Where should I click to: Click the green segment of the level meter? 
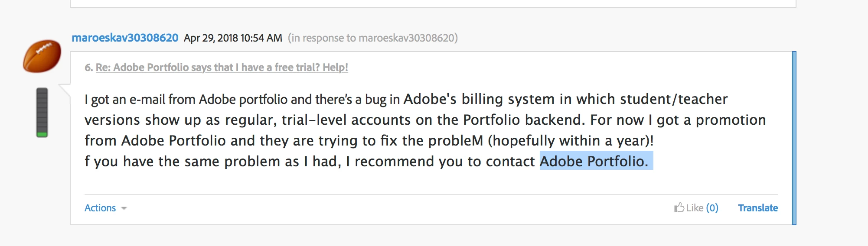(x=42, y=134)
